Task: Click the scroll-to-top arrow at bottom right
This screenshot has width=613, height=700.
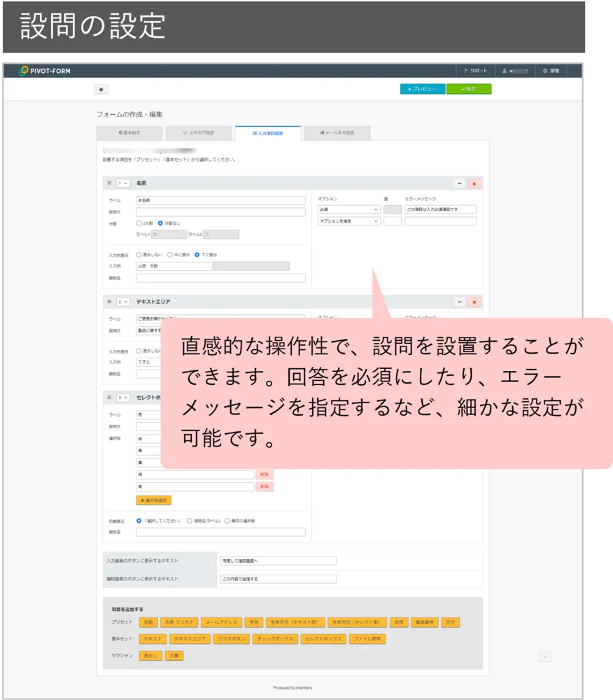Action: [544, 657]
